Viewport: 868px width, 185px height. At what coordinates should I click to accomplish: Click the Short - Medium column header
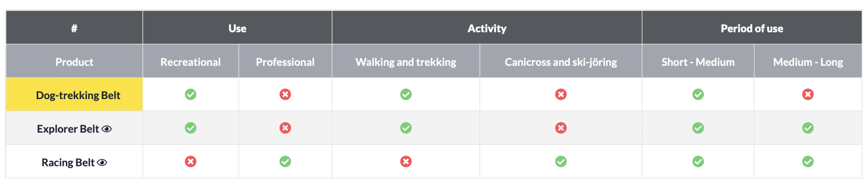point(698,62)
